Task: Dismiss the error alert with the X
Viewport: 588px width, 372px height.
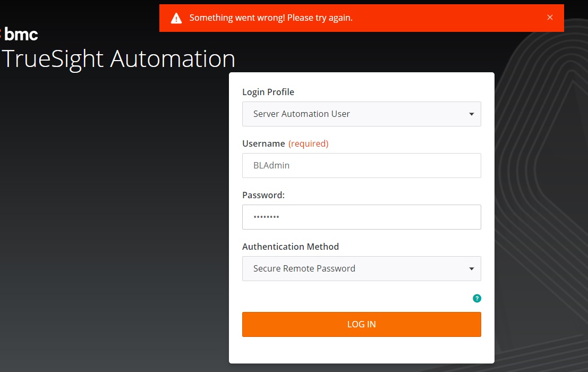Action: pos(550,17)
